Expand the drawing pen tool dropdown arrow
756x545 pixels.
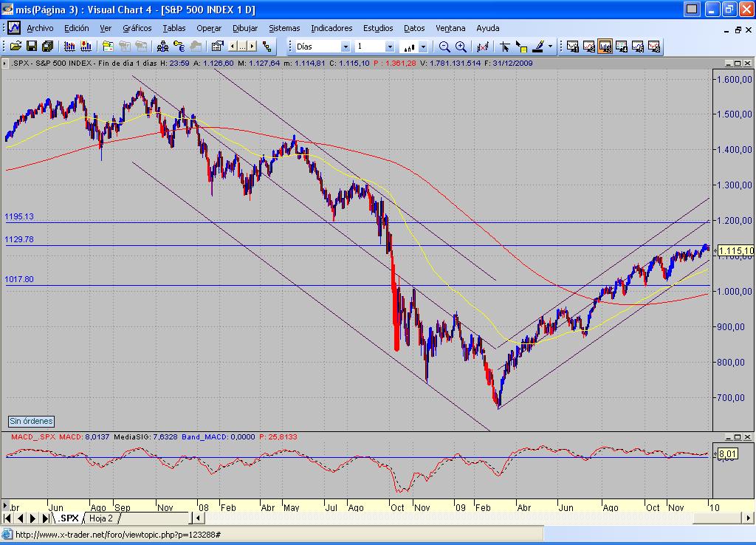pos(550,47)
